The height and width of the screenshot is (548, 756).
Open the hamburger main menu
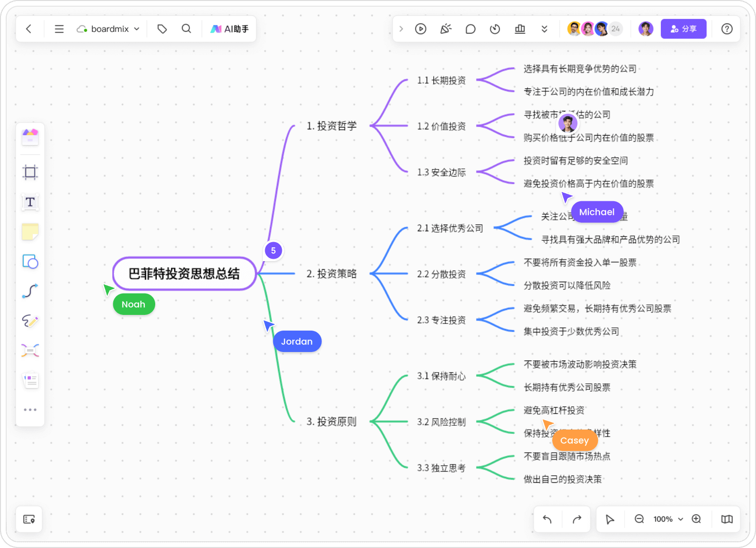(59, 29)
